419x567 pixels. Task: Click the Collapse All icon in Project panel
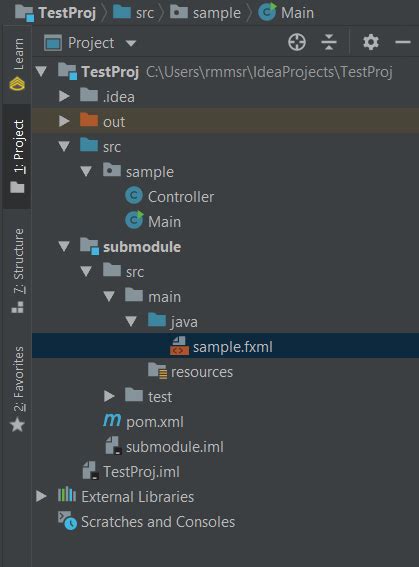coord(329,43)
